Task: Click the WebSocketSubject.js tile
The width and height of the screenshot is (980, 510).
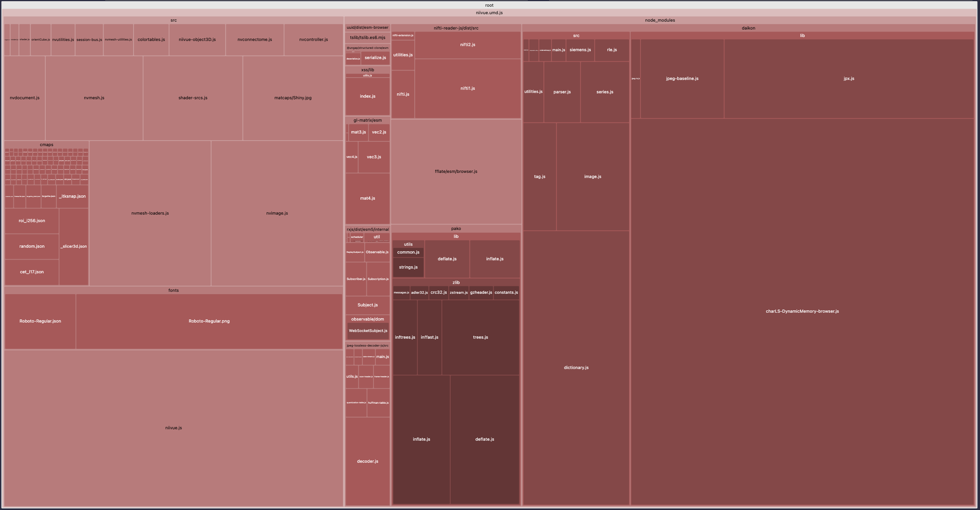Action: coord(368,331)
